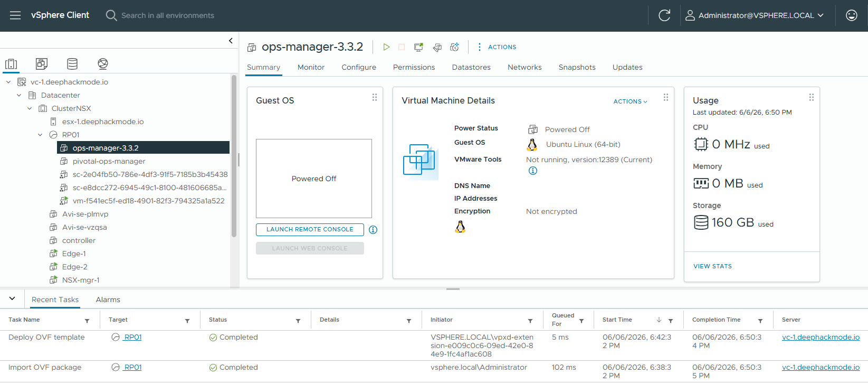Collapse Datacenter tree node
Image resolution: width=868 pixels, height=384 pixels.
[x=19, y=95]
